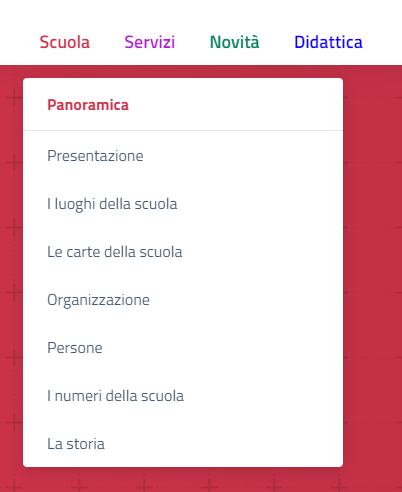
Task: Dismiss dropdown by clicking red patterned background
Action: pos(372,267)
